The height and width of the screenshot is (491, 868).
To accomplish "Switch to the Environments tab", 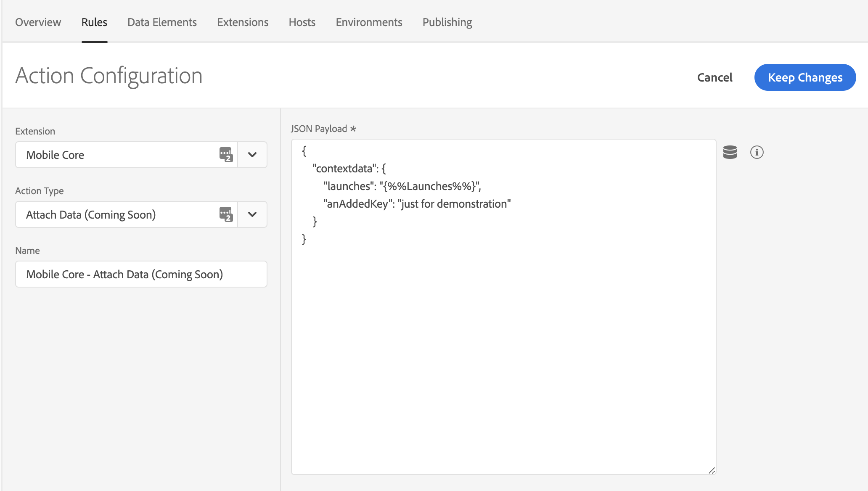I will [369, 22].
